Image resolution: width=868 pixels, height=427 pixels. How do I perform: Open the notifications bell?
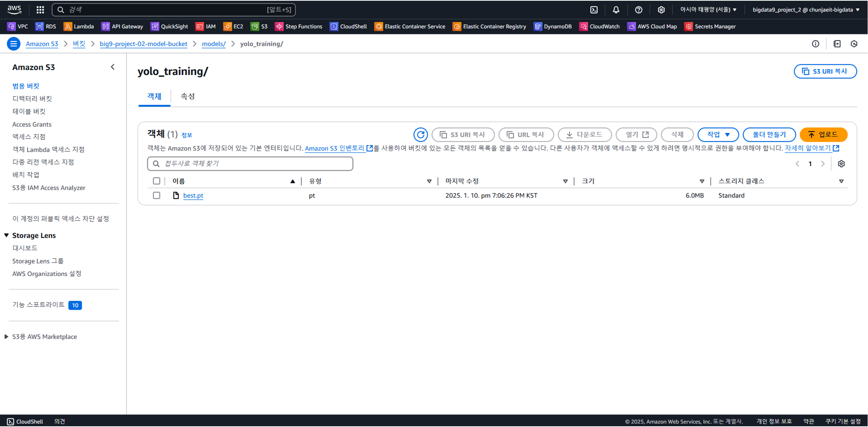click(x=616, y=10)
